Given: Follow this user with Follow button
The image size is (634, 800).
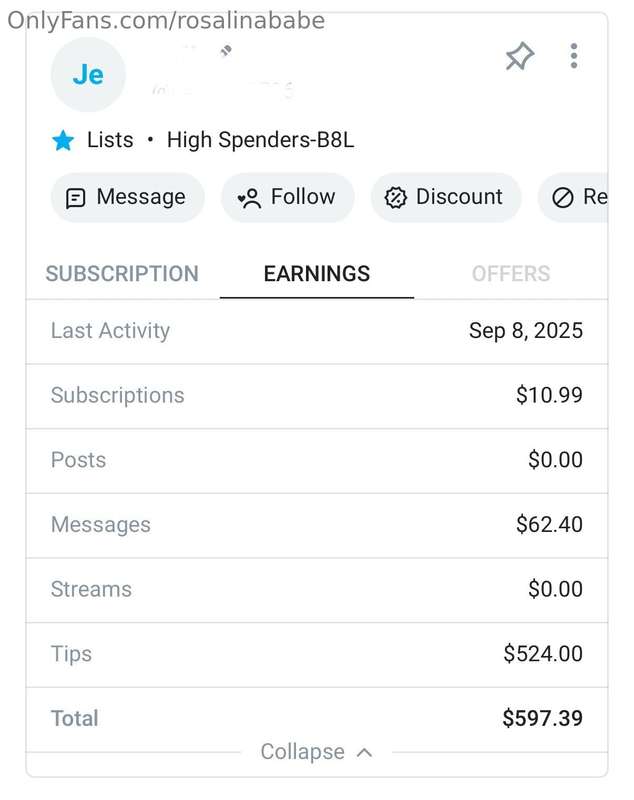Looking at the screenshot, I should coord(288,197).
